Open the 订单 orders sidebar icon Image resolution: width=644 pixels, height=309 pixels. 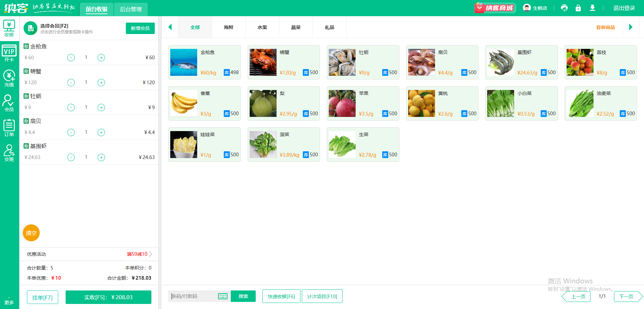tap(9, 128)
